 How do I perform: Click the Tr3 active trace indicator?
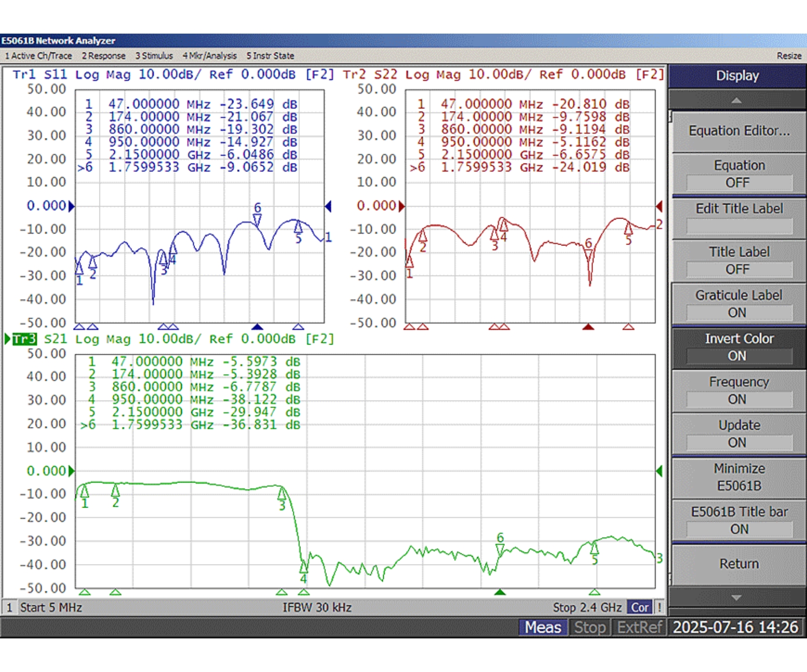tap(24, 339)
